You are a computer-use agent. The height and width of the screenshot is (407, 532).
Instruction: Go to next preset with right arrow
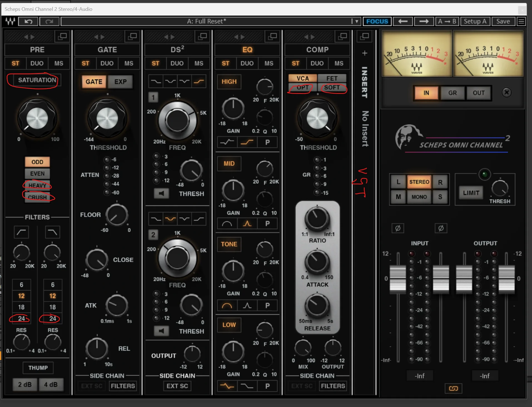tap(424, 21)
